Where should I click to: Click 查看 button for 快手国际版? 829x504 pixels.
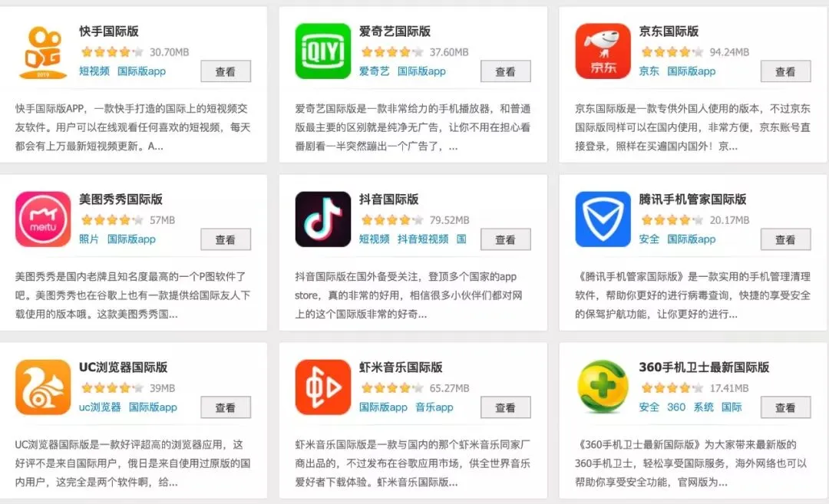click(x=226, y=71)
